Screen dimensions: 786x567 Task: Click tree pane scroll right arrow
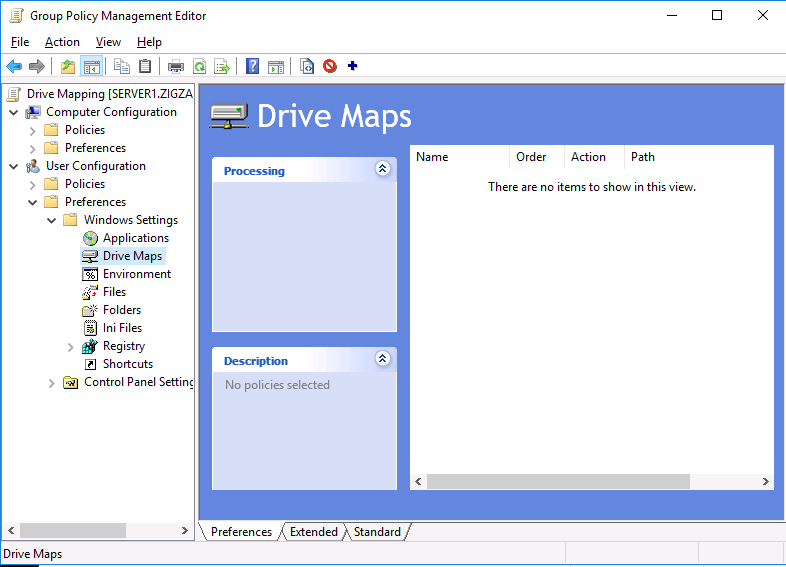184,530
